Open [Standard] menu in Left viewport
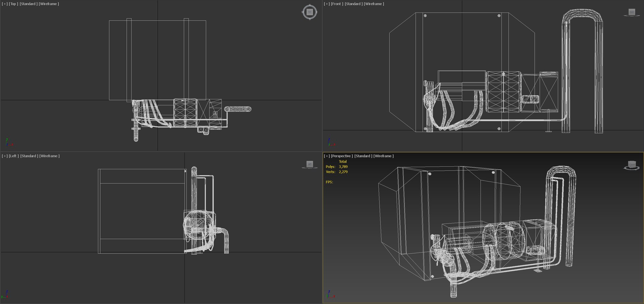The width and height of the screenshot is (644, 304). [x=30, y=156]
